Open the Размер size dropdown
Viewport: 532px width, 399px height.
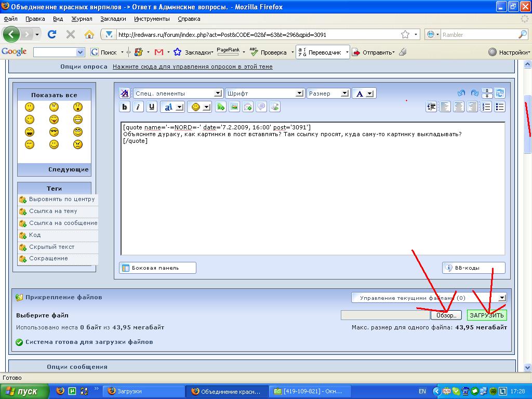(328, 94)
